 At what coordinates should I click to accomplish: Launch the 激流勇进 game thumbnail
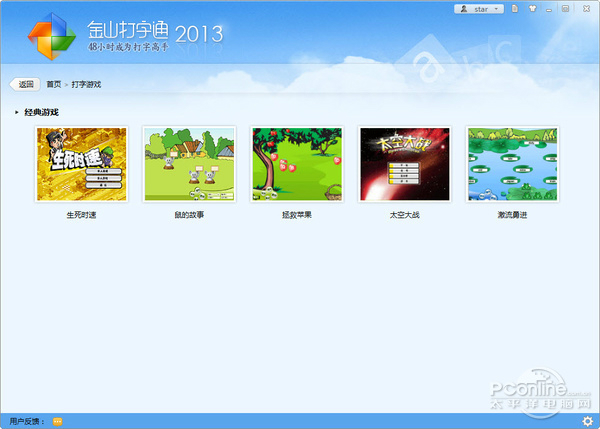512,164
